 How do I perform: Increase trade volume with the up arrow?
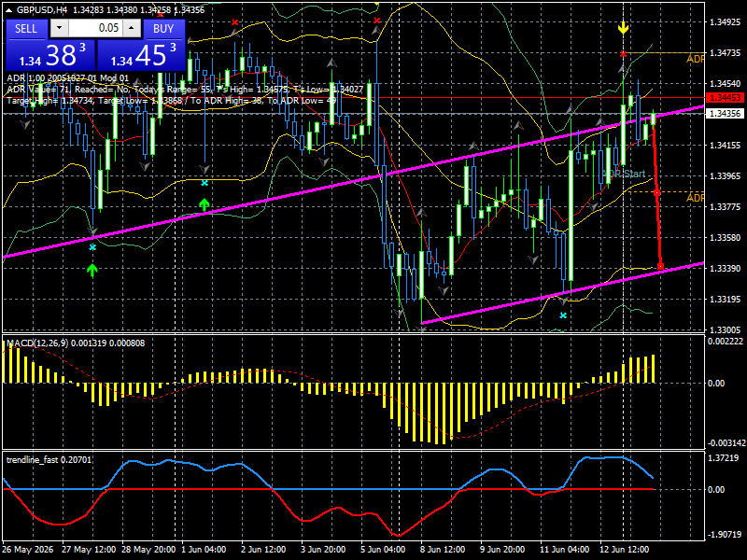point(132,28)
